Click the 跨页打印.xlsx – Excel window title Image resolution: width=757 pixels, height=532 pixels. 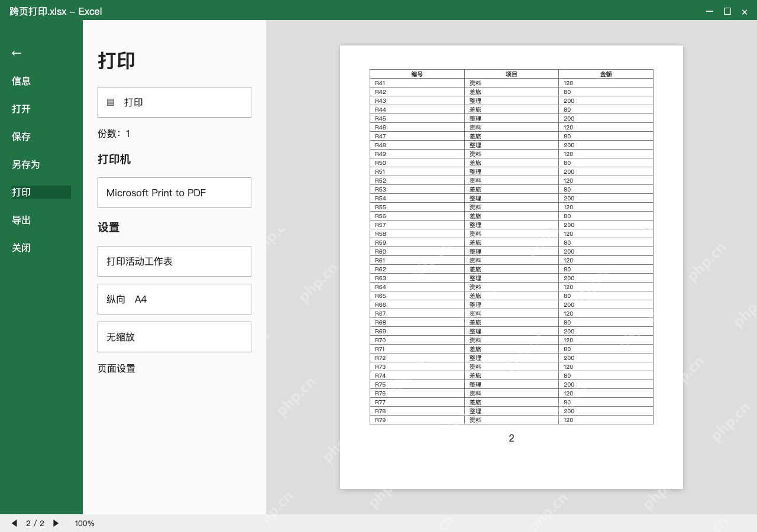(x=56, y=11)
